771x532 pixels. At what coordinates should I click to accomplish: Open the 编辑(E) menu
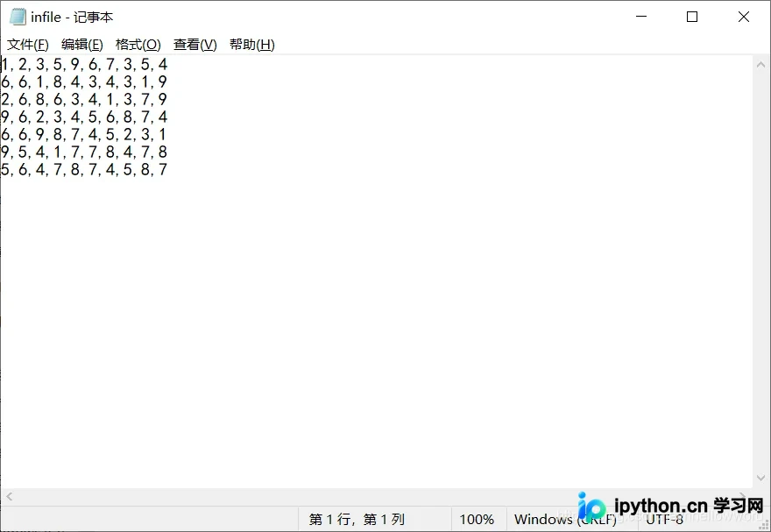(82, 45)
